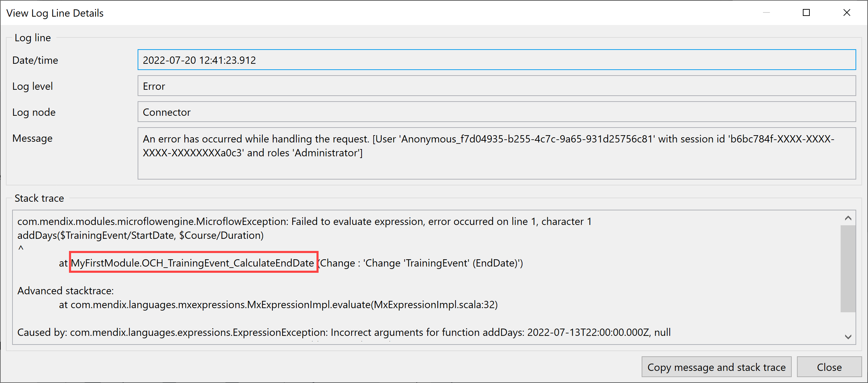The width and height of the screenshot is (868, 383).
Task: Click the highlighted MyFirstModule.OCH_TrainingEvent_CalculateEndDate text
Action: (193, 263)
